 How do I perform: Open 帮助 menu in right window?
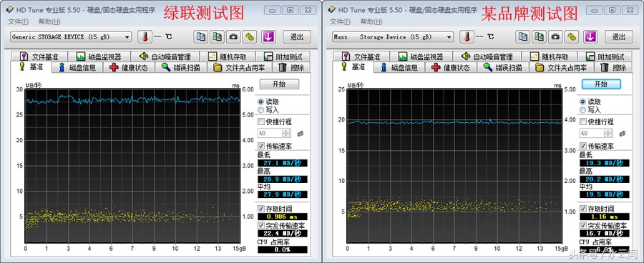[x=371, y=21]
